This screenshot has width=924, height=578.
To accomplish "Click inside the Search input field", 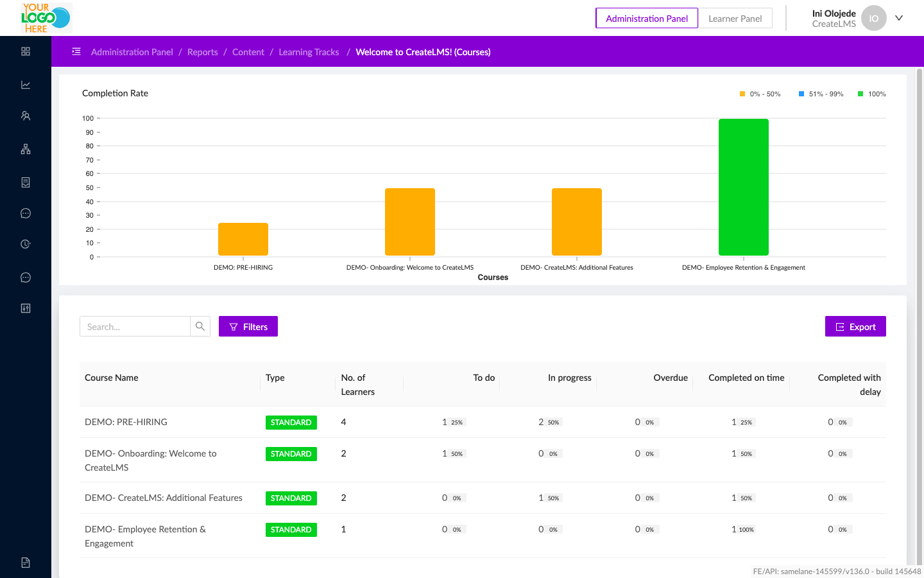I will (x=135, y=326).
